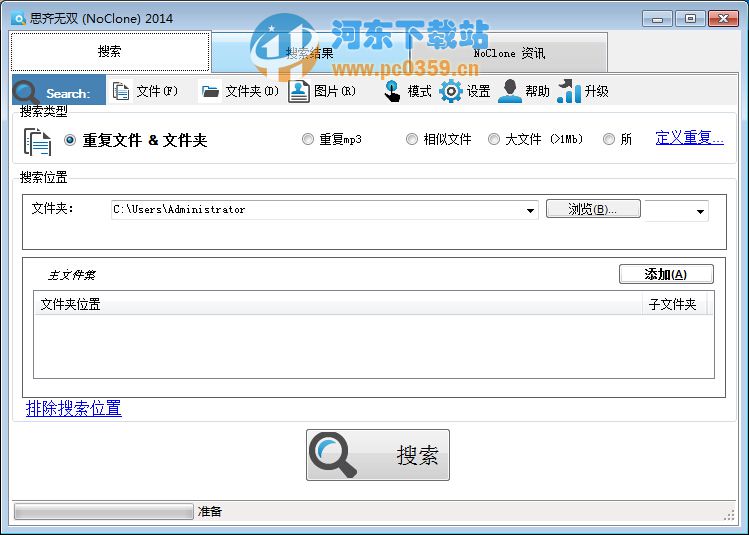Image resolution: width=749 pixels, height=535 pixels.
Task: Expand the folder path dropdown arrow
Action: coord(530,210)
